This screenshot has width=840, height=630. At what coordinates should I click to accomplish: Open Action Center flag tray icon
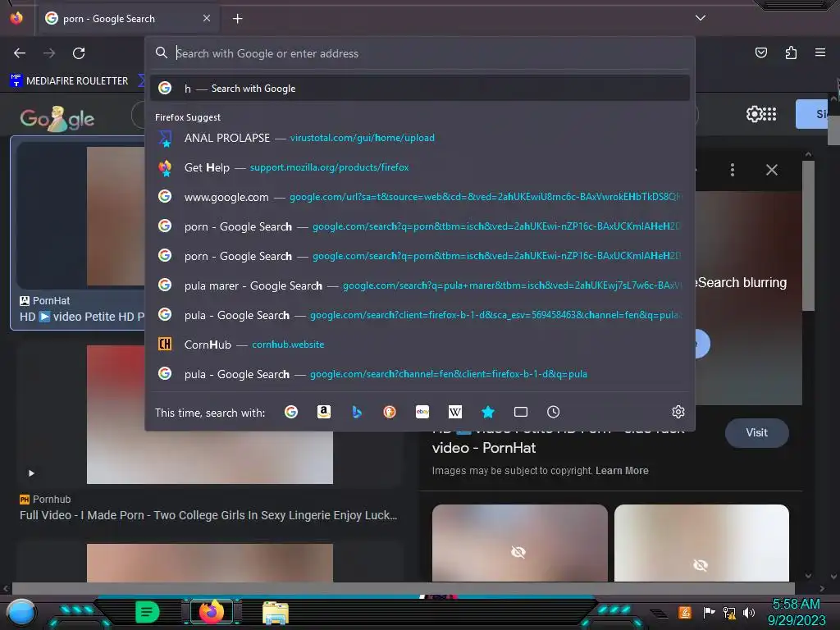[x=710, y=612]
